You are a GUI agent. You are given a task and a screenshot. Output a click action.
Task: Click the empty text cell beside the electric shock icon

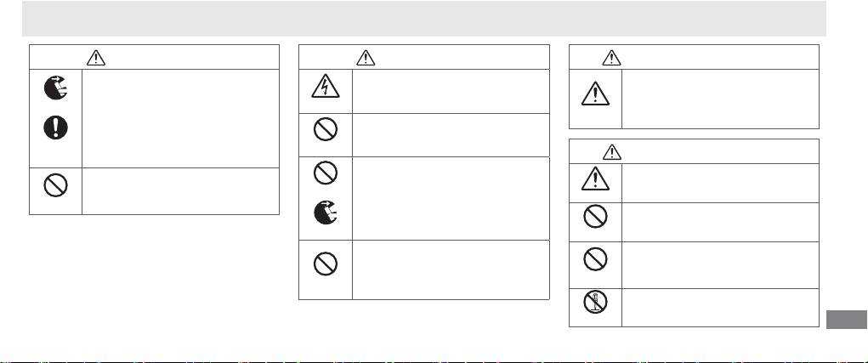[449, 91]
